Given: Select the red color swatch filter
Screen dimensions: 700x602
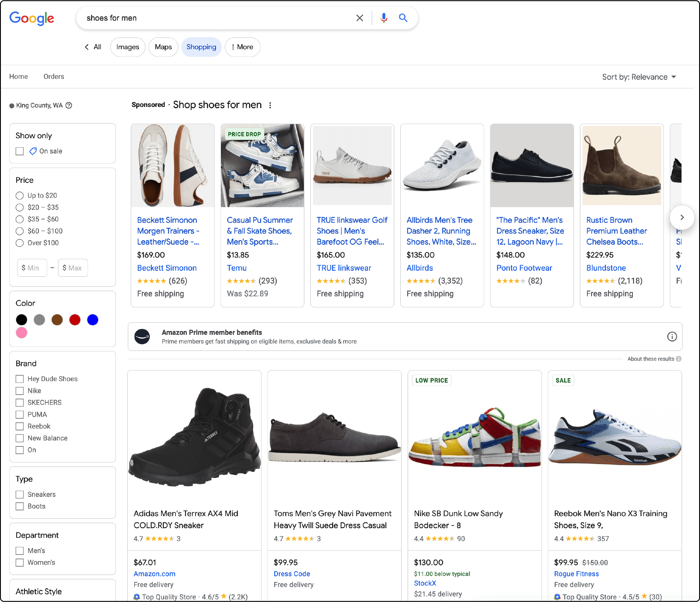Looking at the screenshot, I should tap(76, 319).
